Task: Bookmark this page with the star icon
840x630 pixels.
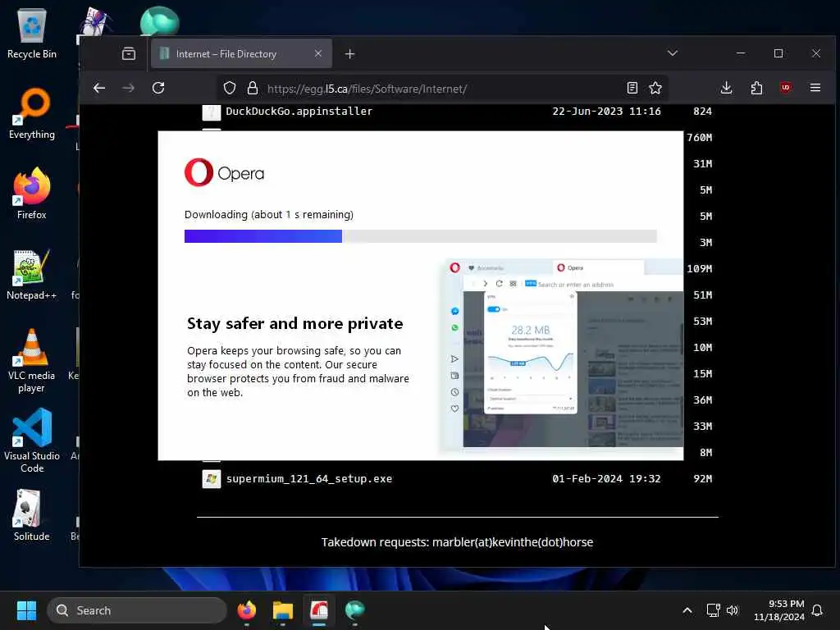Action: coord(655,88)
